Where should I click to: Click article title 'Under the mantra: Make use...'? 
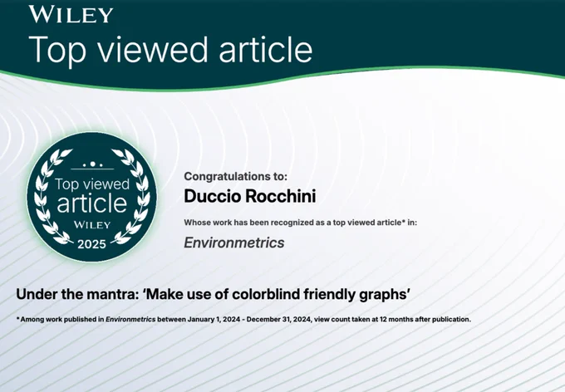tap(213, 294)
